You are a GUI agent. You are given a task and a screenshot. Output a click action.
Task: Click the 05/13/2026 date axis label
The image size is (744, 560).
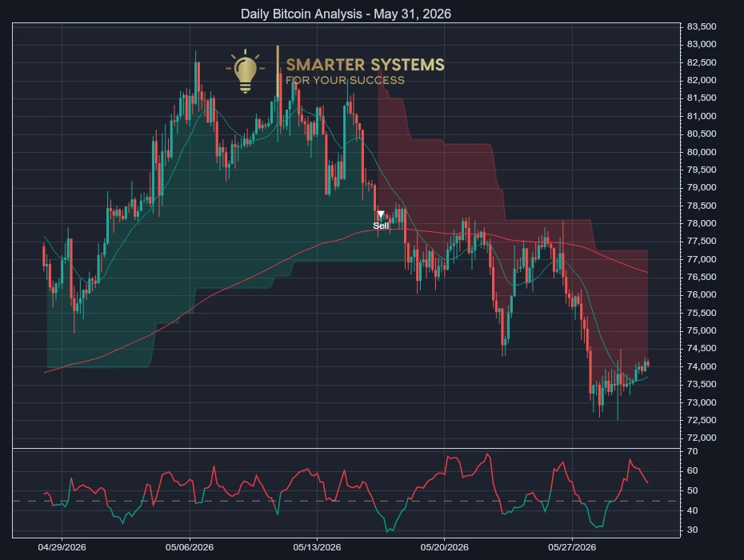(317, 547)
